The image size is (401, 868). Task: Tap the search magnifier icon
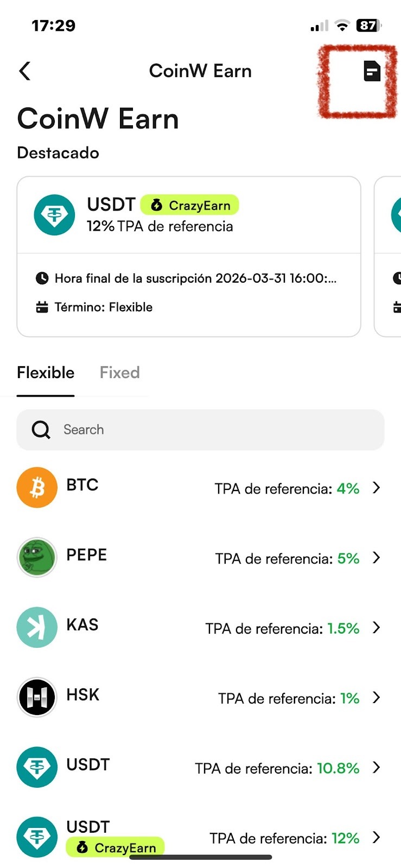41,430
